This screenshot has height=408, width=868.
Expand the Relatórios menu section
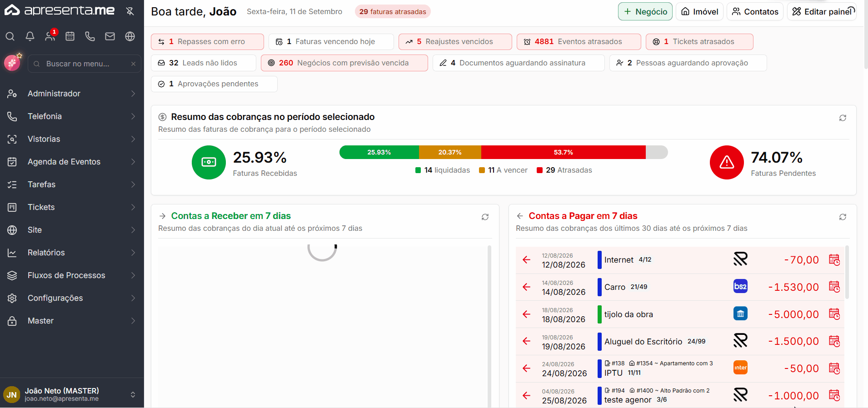(x=72, y=253)
